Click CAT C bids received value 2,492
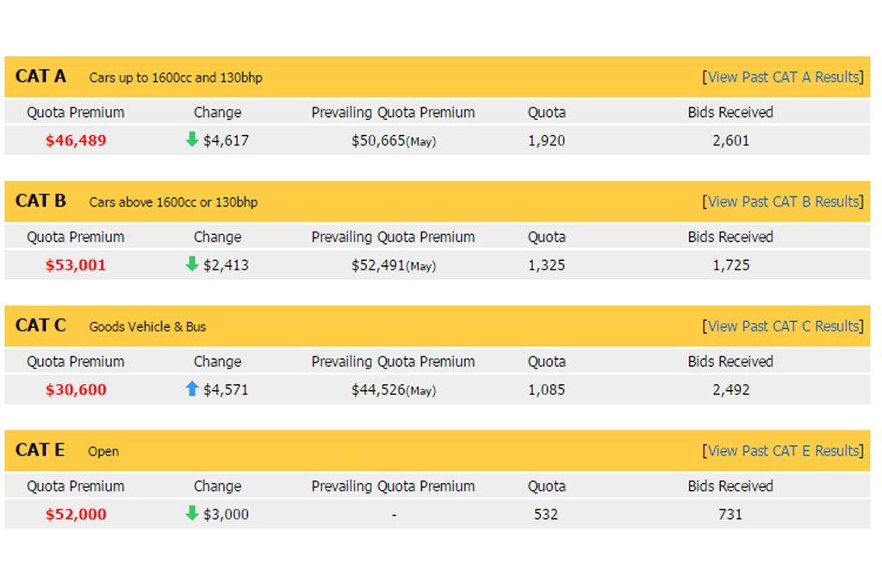The image size is (882, 588). tap(730, 390)
